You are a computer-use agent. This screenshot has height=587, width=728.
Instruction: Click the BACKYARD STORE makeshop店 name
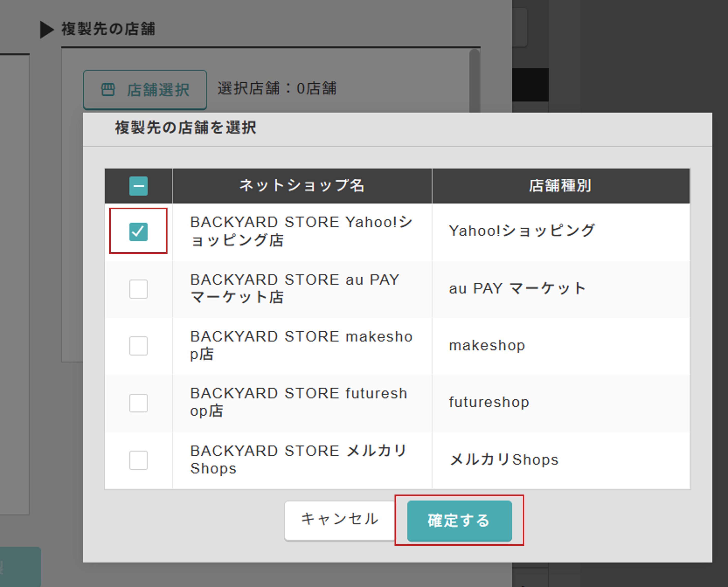pos(301,345)
